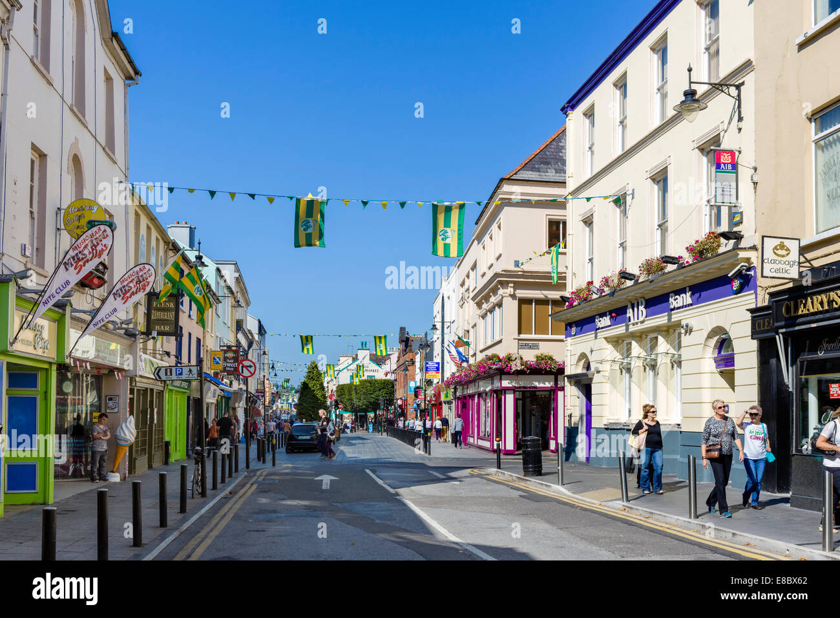Click the bicycle leaning against the bollard
Image resolution: width=840 pixels, height=618 pixels.
[x=196, y=472]
